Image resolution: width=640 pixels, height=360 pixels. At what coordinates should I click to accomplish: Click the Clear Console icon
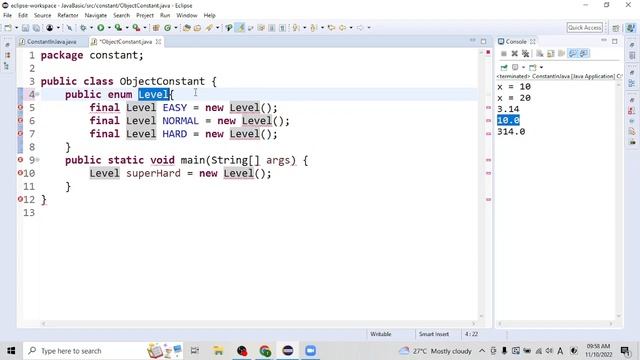click(x=540, y=53)
